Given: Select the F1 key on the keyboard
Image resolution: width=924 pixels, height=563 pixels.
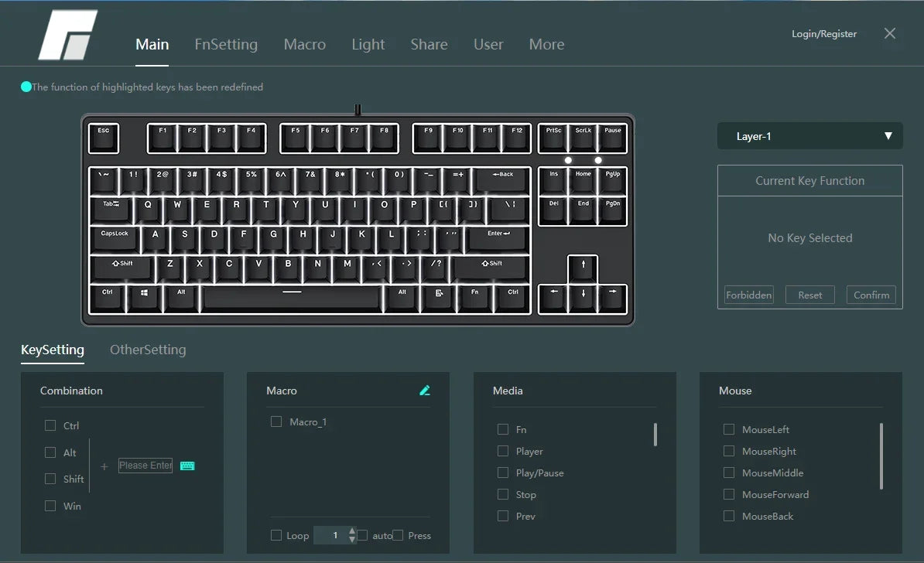Looking at the screenshot, I should click(163, 138).
